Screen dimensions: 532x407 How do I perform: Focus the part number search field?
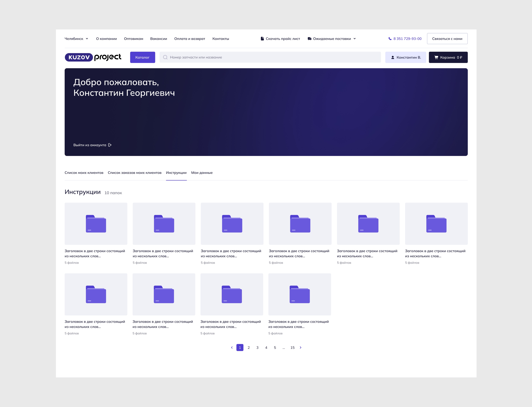click(270, 57)
